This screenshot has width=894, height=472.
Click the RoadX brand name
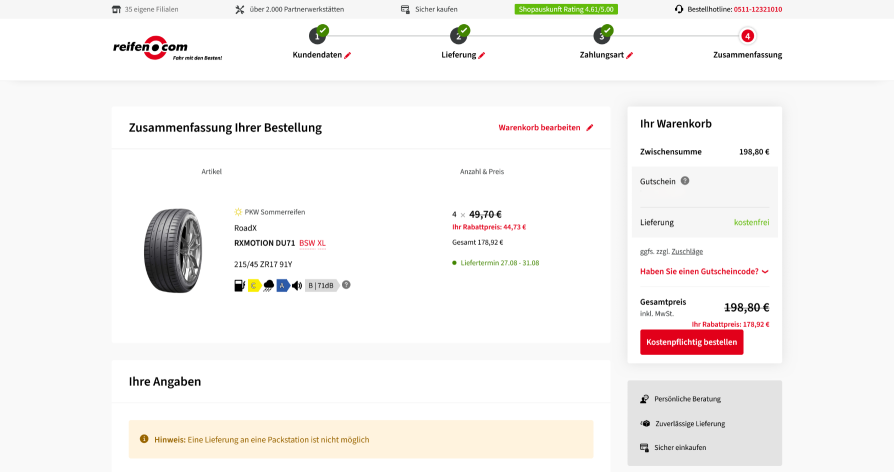(x=245, y=228)
